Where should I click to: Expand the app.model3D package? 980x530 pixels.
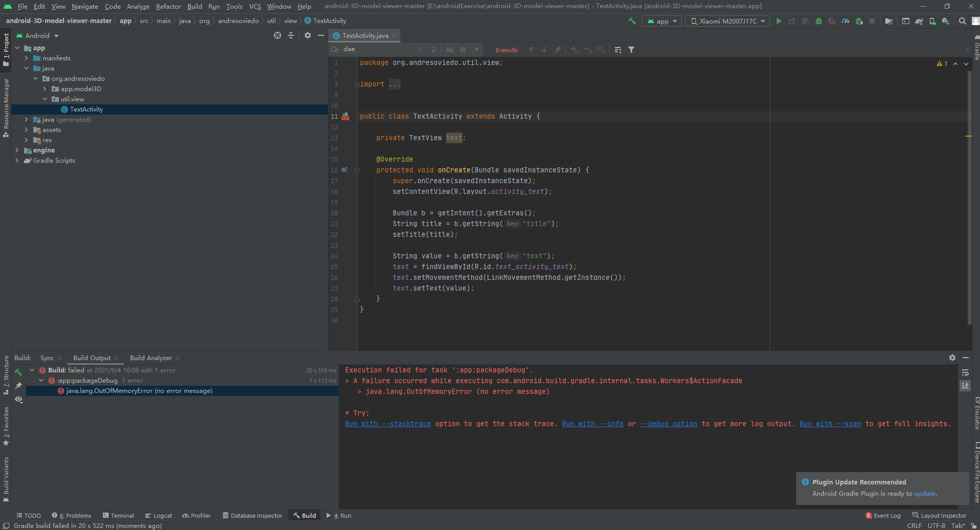pyautogui.click(x=45, y=89)
